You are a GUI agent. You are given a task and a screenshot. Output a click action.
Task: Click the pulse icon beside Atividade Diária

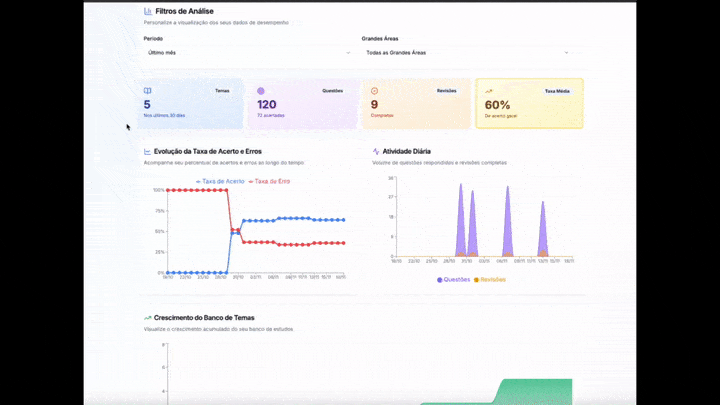[375, 151]
